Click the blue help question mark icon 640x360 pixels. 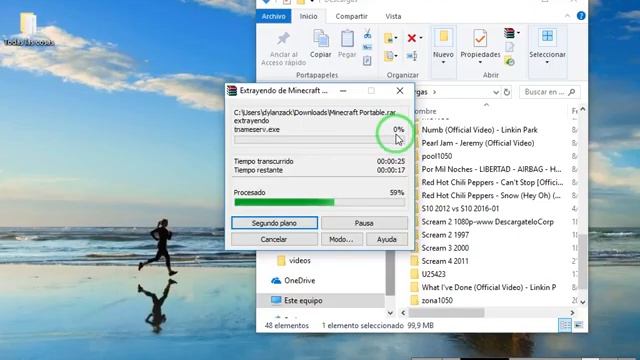pos(581,16)
